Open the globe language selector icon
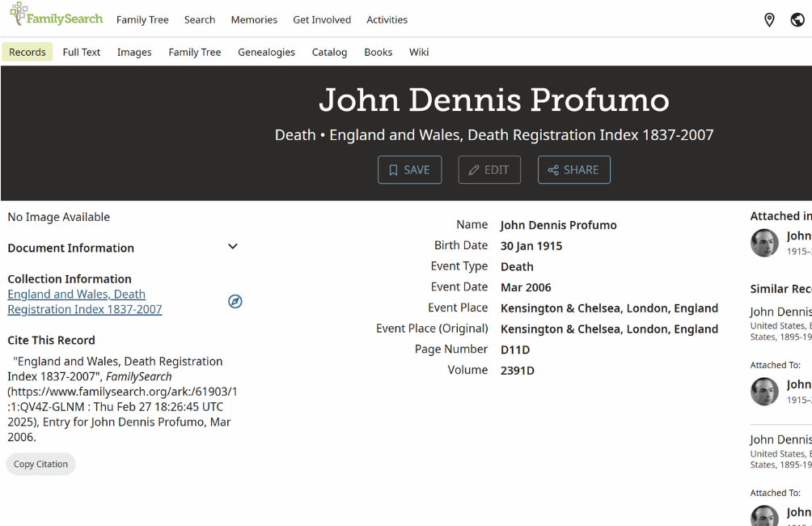Viewport: 812px width, 526px height. [798, 19]
